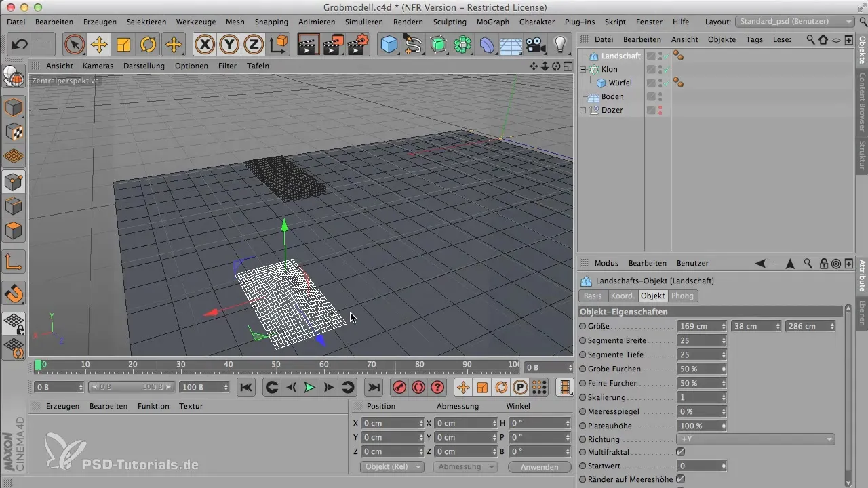The width and height of the screenshot is (868, 488).
Task: Add a cube primitive
Action: click(389, 45)
